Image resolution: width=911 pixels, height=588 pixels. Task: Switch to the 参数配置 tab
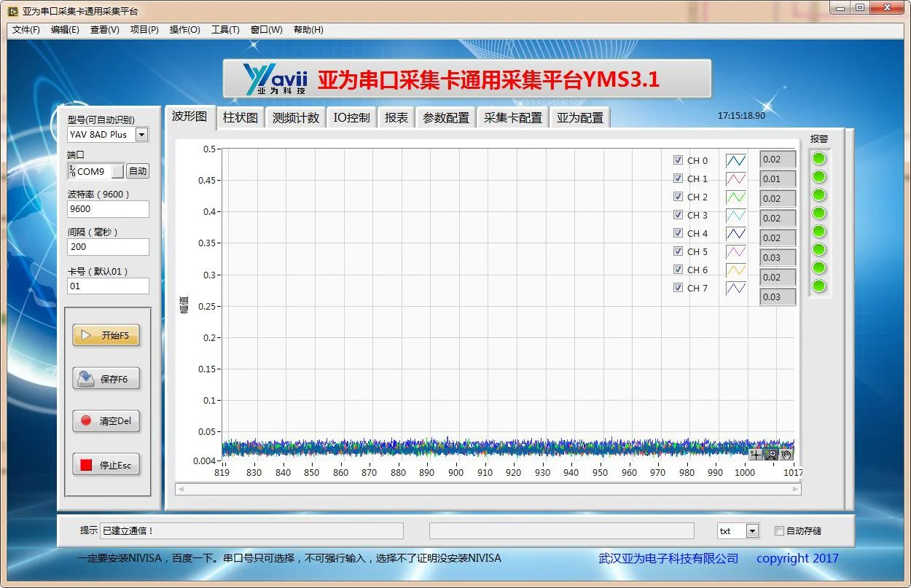pos(446,118)
